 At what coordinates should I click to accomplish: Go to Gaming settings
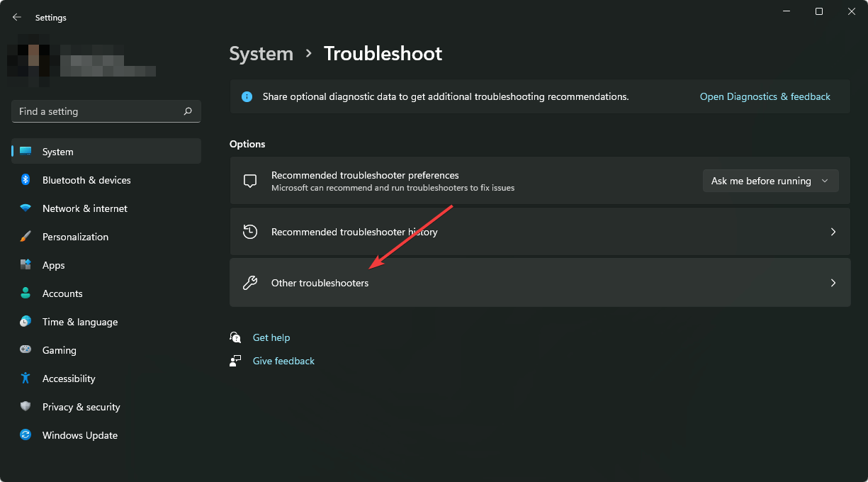(106, 350)
